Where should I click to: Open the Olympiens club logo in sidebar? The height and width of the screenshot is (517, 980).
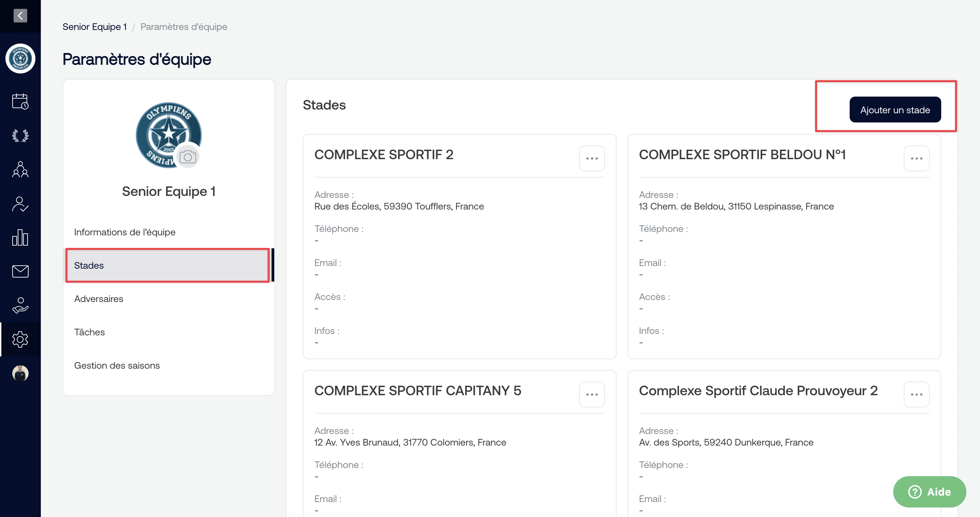click(20, 59)
